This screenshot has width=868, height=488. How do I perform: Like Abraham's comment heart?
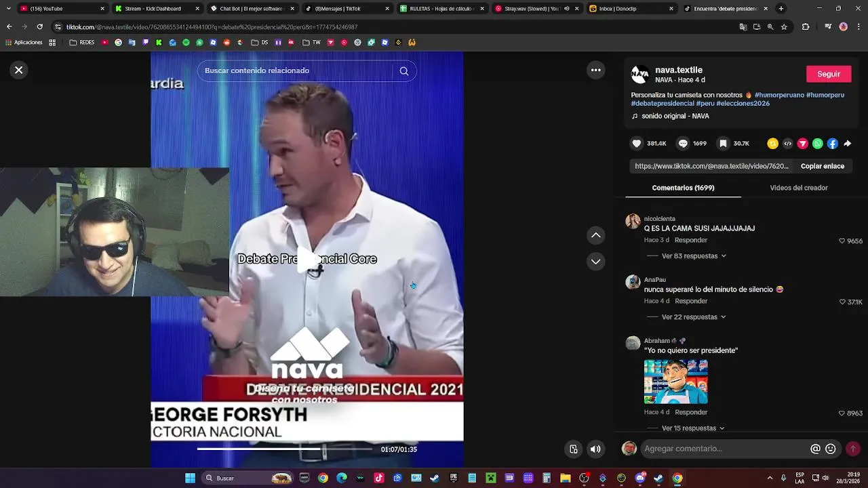[842, 413]
